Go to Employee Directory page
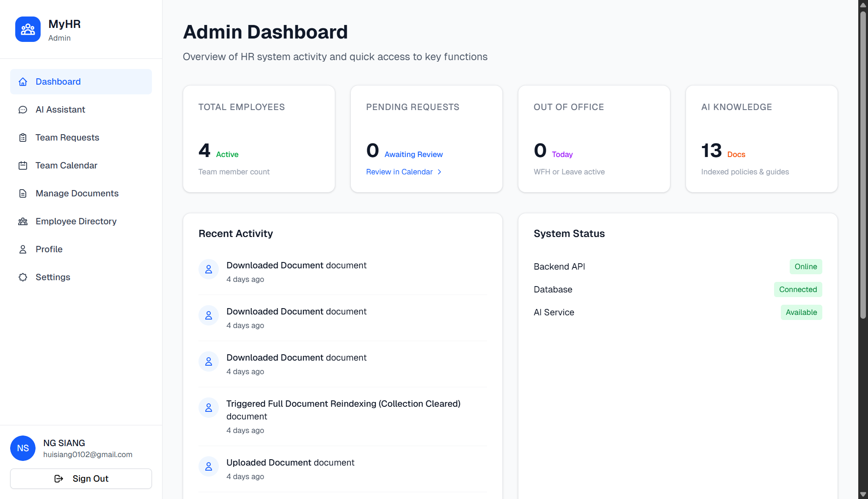 [76, 221]
